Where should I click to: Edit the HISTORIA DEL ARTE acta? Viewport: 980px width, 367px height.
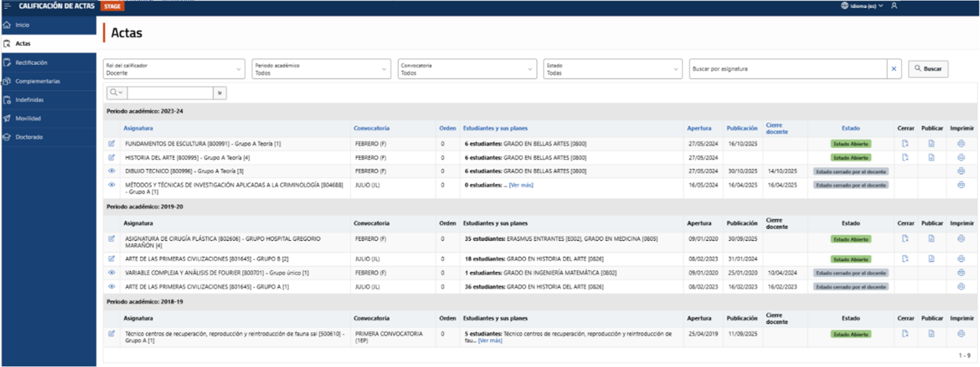(x=112, y=157)
